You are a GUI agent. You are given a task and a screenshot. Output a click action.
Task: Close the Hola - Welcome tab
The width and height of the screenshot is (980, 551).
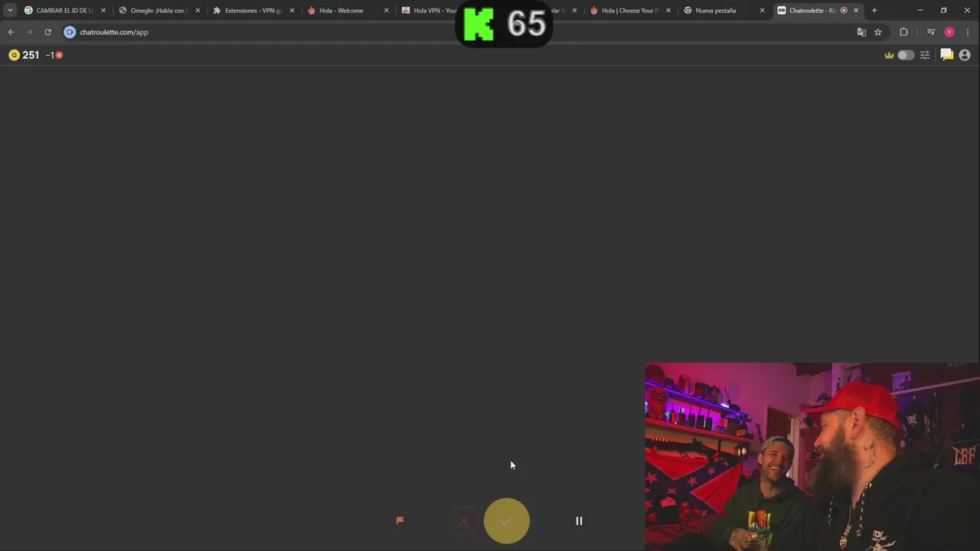386,11
